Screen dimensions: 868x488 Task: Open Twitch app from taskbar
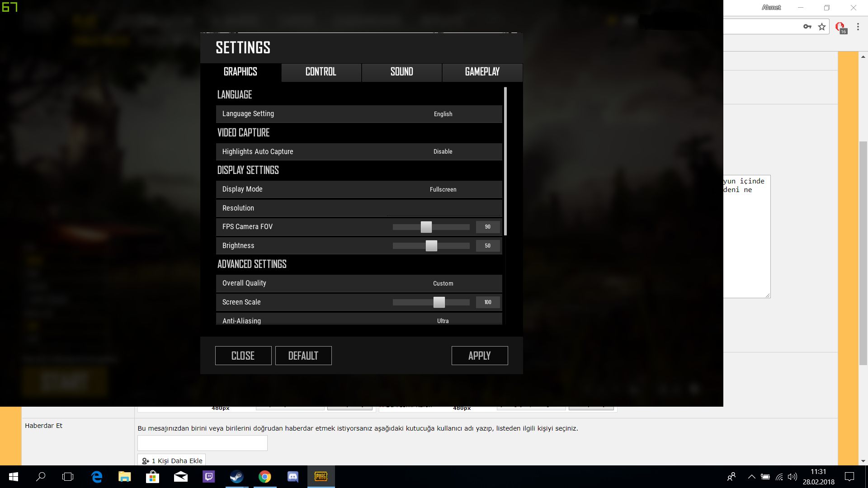[209, 477]
